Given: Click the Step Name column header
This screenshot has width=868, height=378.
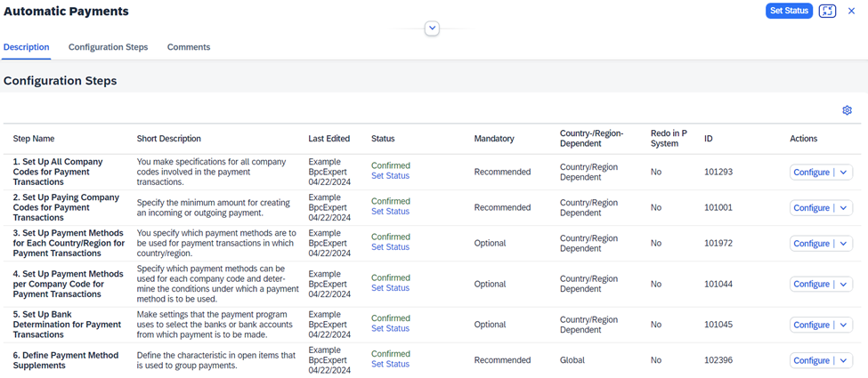Looking at the screenshot, I should point(34,139).
